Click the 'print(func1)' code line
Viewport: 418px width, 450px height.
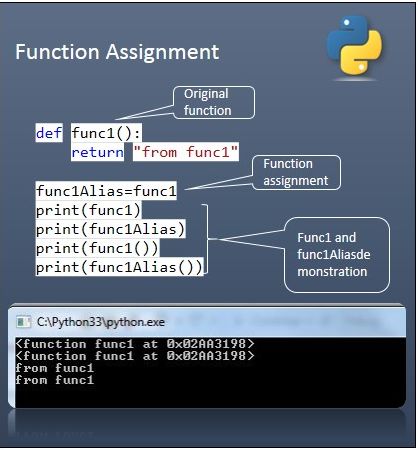(88, 210)
